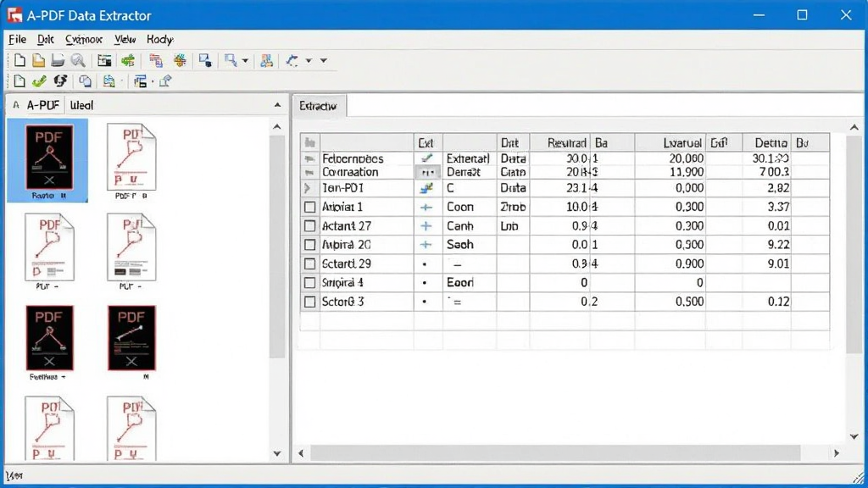Click the orange and blue pinwheel icon
868x488 pixels.
(x=180, y=60)
